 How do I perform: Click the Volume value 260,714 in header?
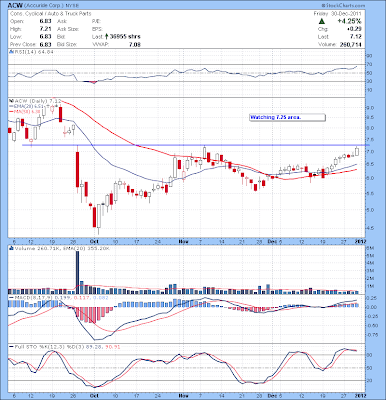[x=351, y=44]
